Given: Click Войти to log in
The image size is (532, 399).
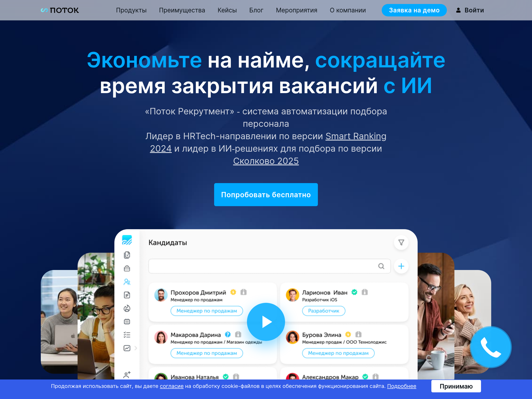Looking at the screenshot, I should [x=474, y=10].
